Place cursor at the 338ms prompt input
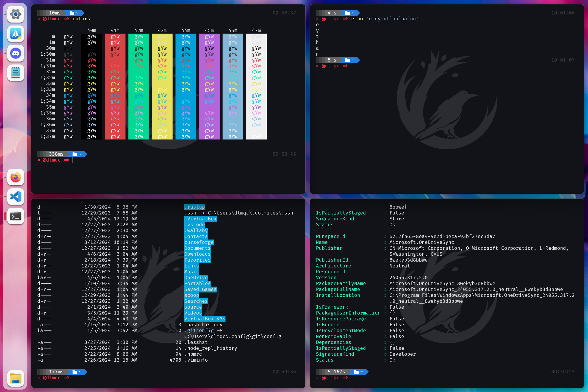The width and height of the screenshot is (588, 392). 73,160
